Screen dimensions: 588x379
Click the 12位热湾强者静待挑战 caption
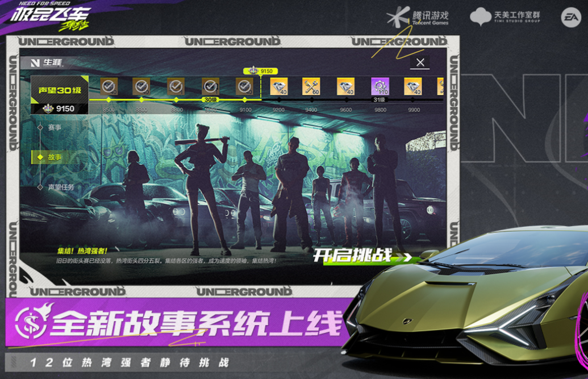click(130, 363)
